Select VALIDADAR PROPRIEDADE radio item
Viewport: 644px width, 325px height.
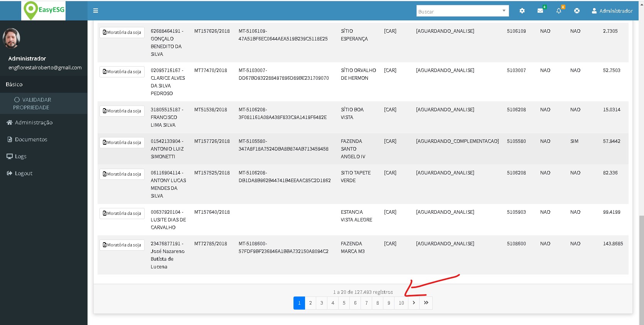(17, 100)
